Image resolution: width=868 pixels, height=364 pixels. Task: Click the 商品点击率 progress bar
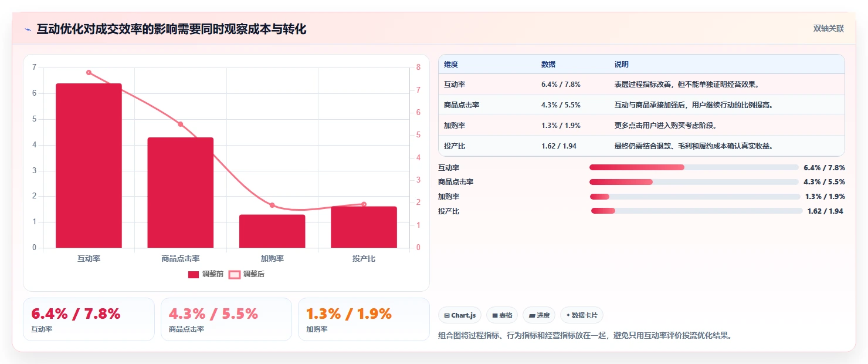694,182
